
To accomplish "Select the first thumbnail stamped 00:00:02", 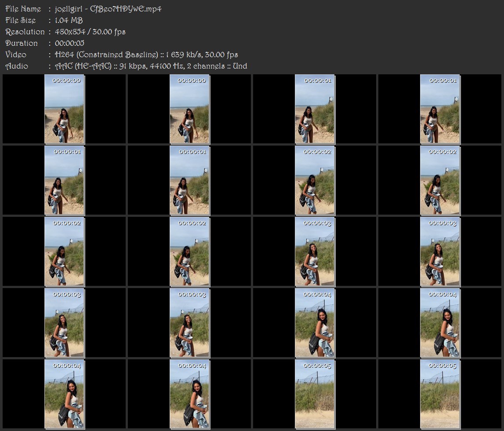I will pos(315,180).
